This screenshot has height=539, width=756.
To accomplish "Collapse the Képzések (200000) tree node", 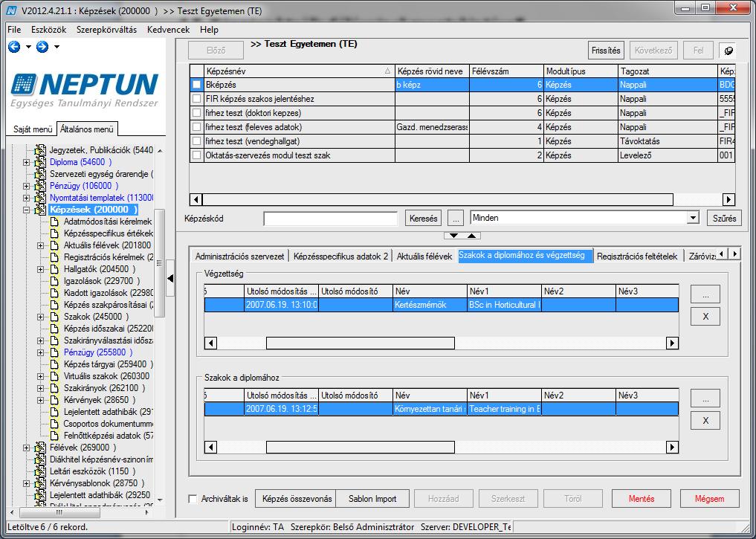I will click(x=27, y=210).
